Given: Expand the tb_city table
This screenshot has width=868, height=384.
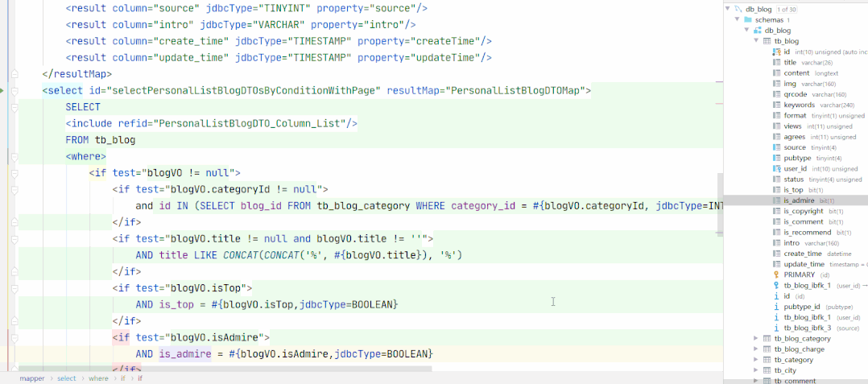Looking at the screenshot, I should coord(756,370).
